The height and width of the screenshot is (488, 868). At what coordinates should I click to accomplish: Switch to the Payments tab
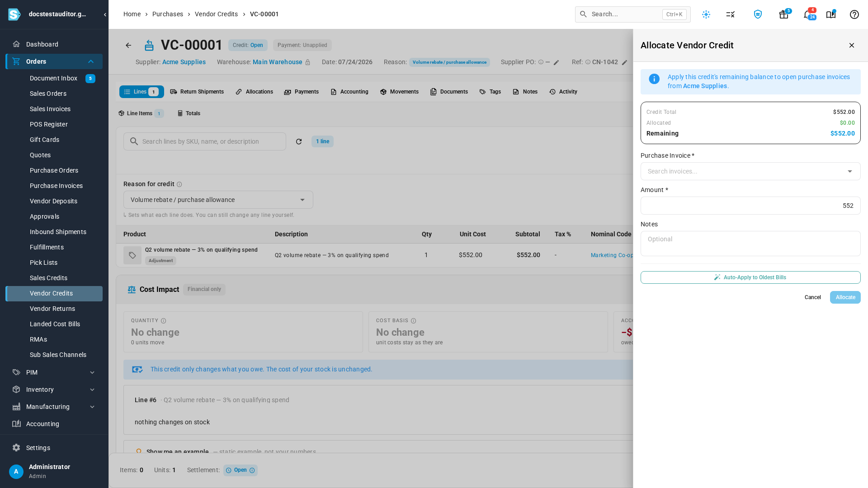(x=302, y=92)
